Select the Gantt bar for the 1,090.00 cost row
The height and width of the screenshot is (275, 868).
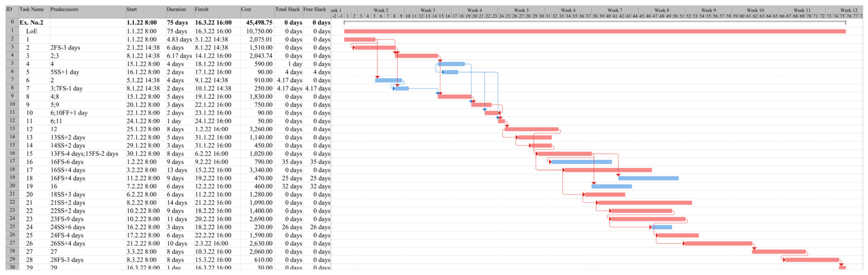(x=645, y=203)
